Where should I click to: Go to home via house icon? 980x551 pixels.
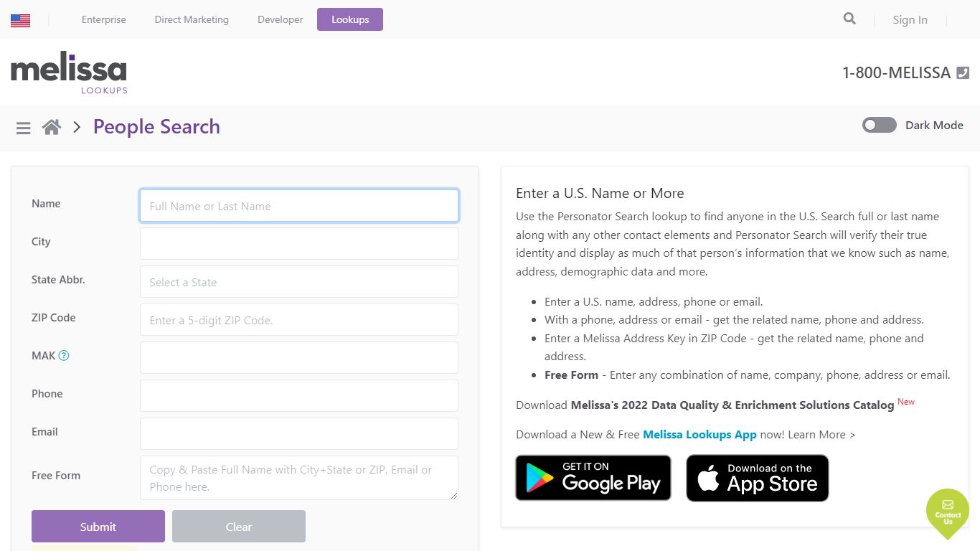[52, 127]
